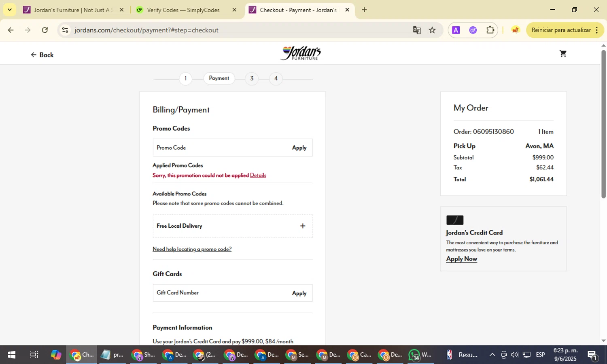Open the Chrome three-dot menu
Viewport: 607px width, 364px height.
(x=597, y=30)
